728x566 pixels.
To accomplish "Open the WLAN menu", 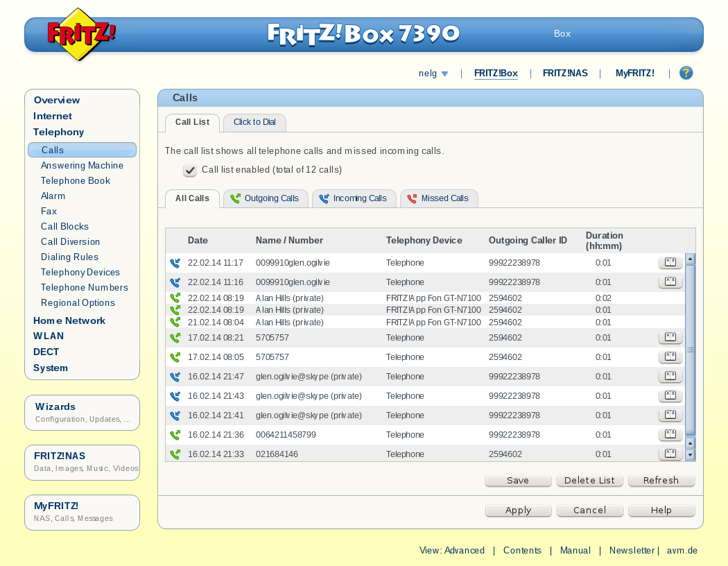I will click(x=49, y=336).
